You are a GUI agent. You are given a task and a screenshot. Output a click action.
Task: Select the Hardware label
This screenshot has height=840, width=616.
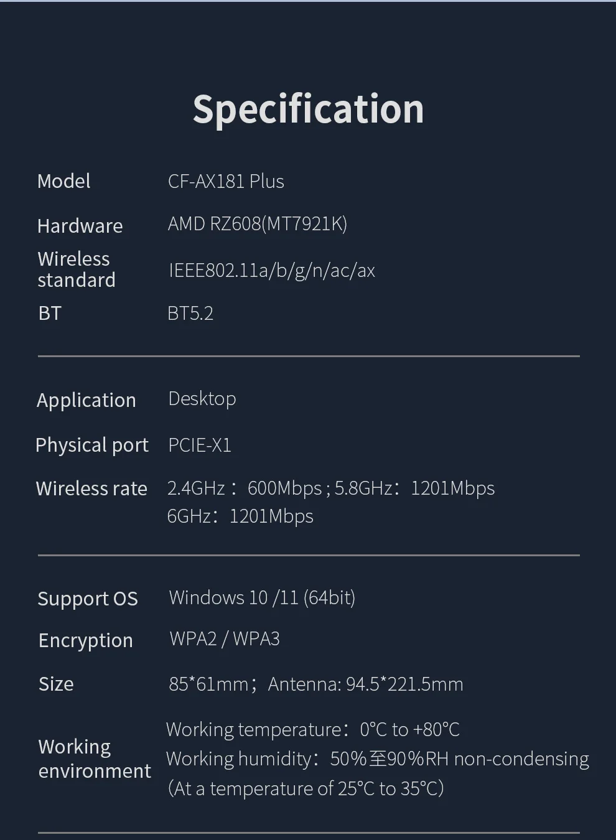point(80,225)
